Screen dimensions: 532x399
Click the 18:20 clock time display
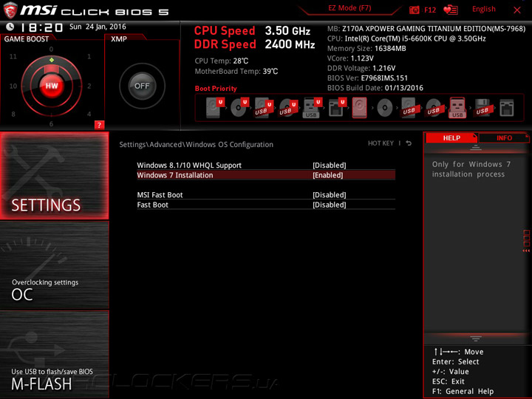[41, 27]
